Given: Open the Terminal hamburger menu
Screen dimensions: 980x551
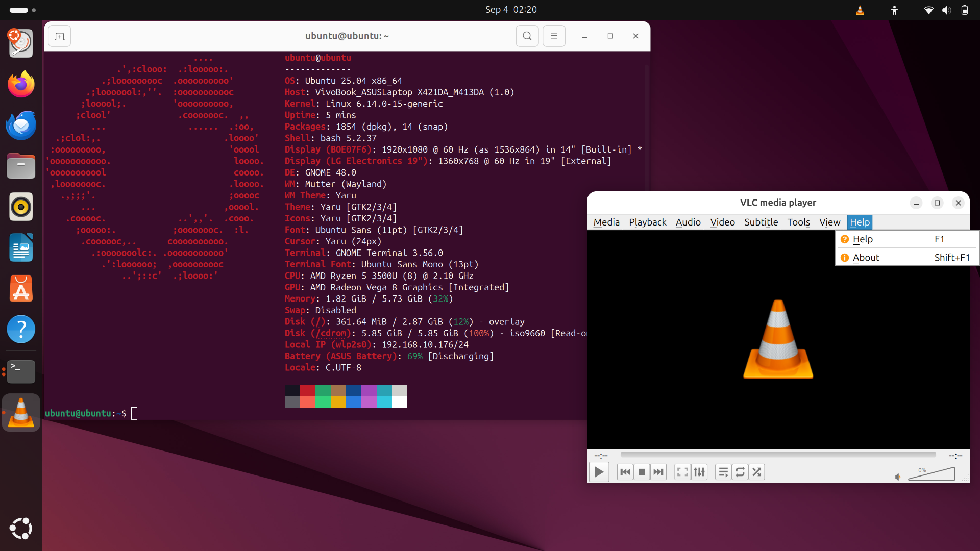Looking at the screenshot, I should click(554, 36).
